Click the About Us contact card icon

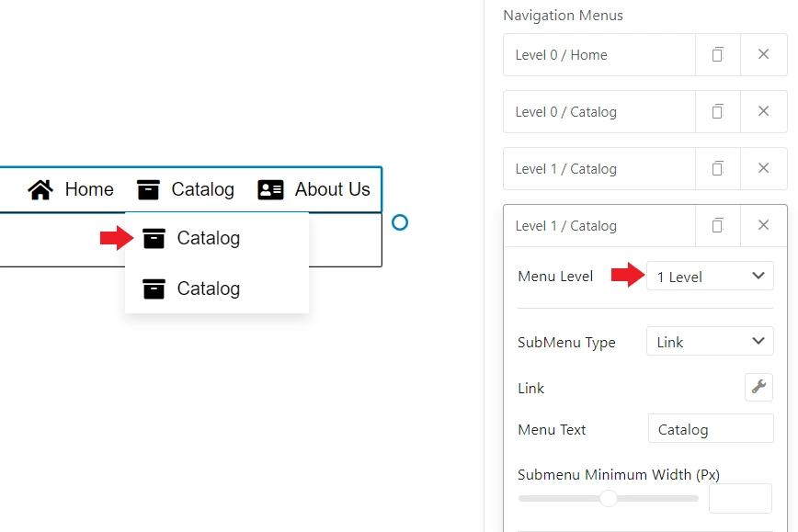tap(269, 189)
